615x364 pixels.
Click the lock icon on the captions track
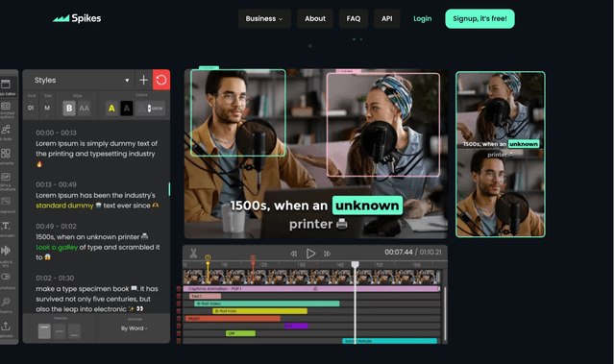click(315, 289)
